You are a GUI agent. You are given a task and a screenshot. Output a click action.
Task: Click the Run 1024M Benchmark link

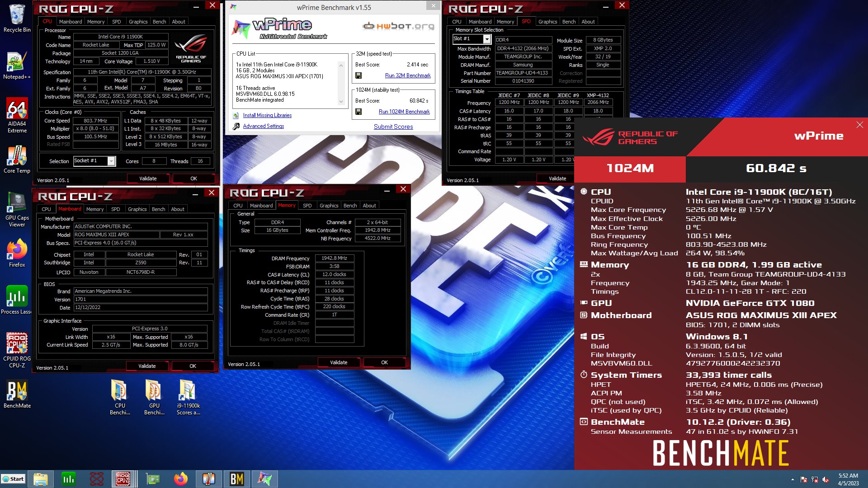coord(404,112)
